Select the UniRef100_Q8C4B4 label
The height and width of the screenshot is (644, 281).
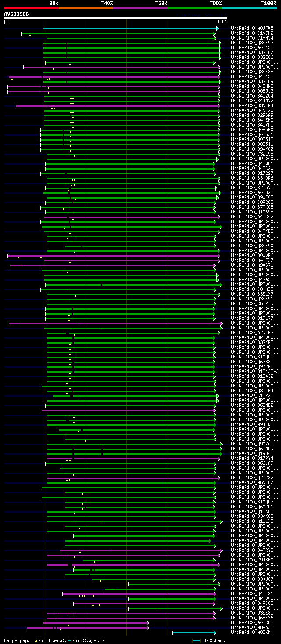252,391
